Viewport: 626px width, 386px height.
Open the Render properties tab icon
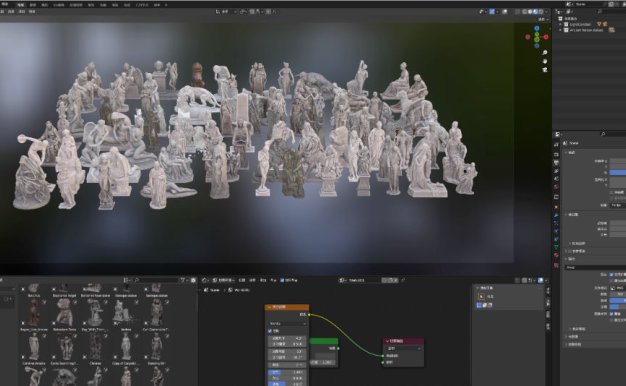(557, 154)
